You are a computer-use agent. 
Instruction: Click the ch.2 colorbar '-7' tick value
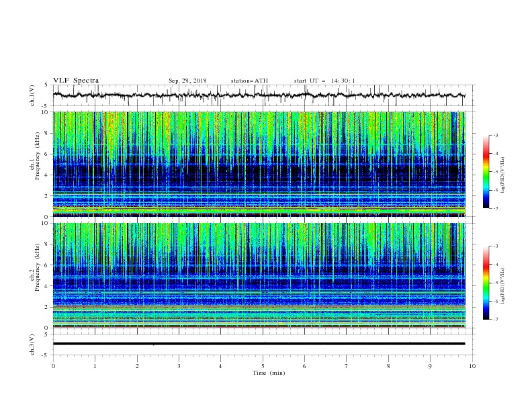click(495, 320)
